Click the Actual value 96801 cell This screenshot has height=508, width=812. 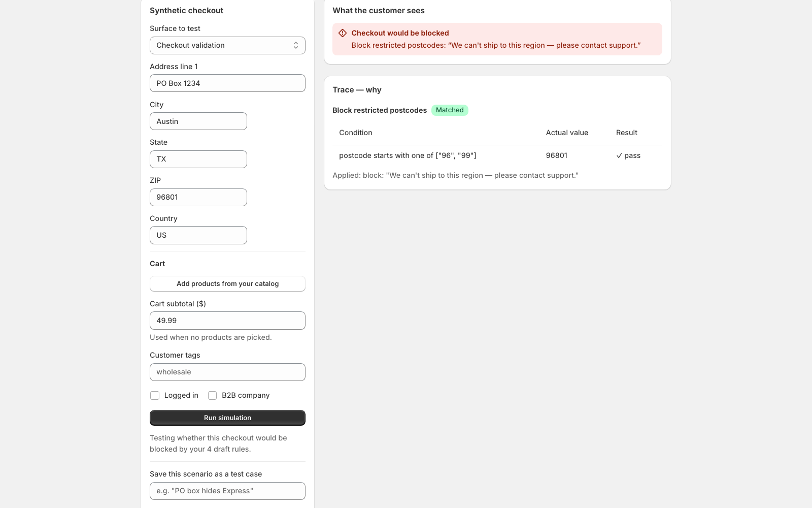pyautogui.click(x=557, y=155)
